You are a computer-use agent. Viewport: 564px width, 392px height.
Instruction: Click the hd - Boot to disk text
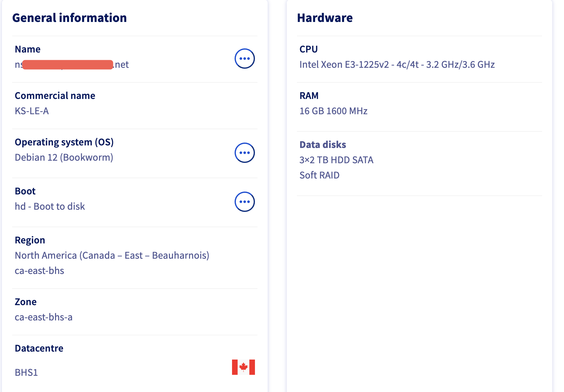click(x=50, y=206)
